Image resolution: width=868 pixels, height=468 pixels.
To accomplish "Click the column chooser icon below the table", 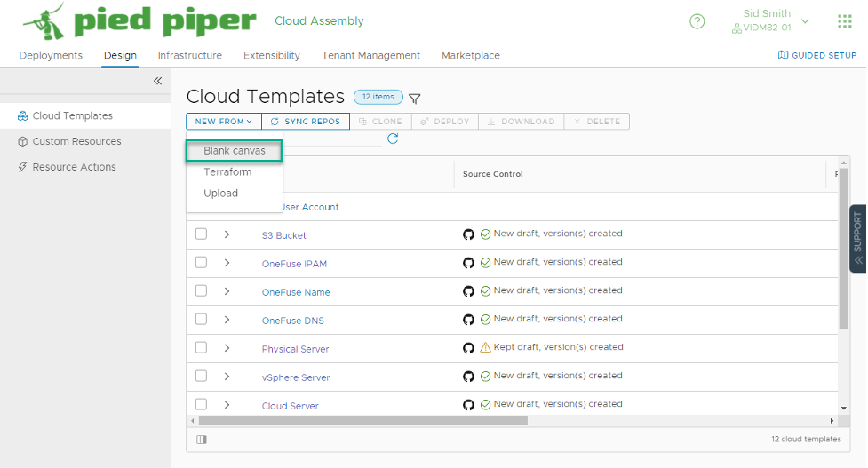I will (x=202, y=440).
